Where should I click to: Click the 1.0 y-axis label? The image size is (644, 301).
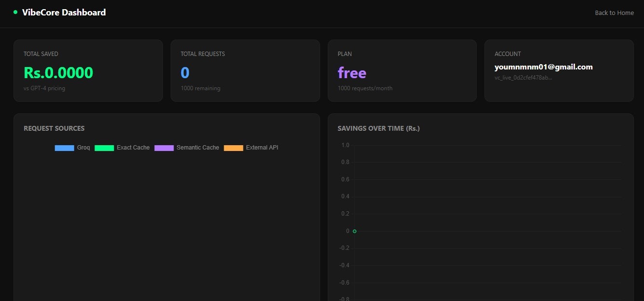pyautogui.click(x=345, y=145)
